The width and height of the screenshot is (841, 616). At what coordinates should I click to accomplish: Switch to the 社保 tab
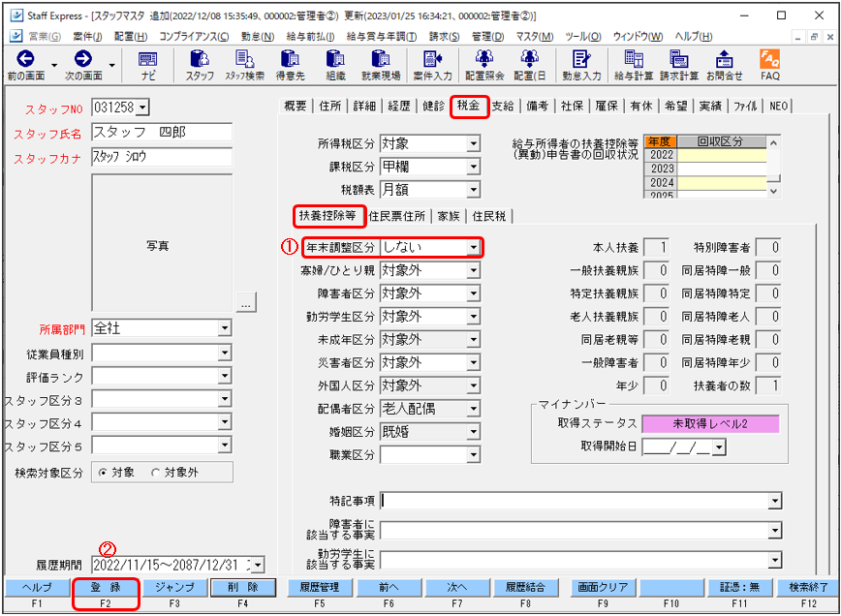(572, 107)
